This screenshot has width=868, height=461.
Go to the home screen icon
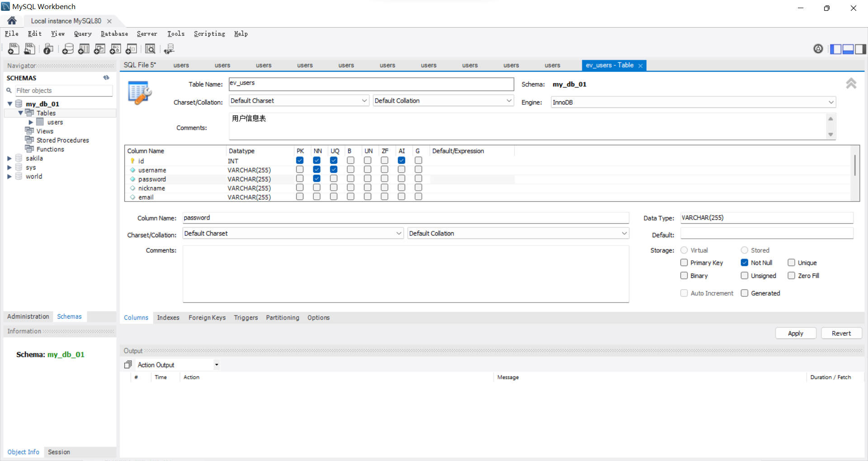click(x=12, y=21)
